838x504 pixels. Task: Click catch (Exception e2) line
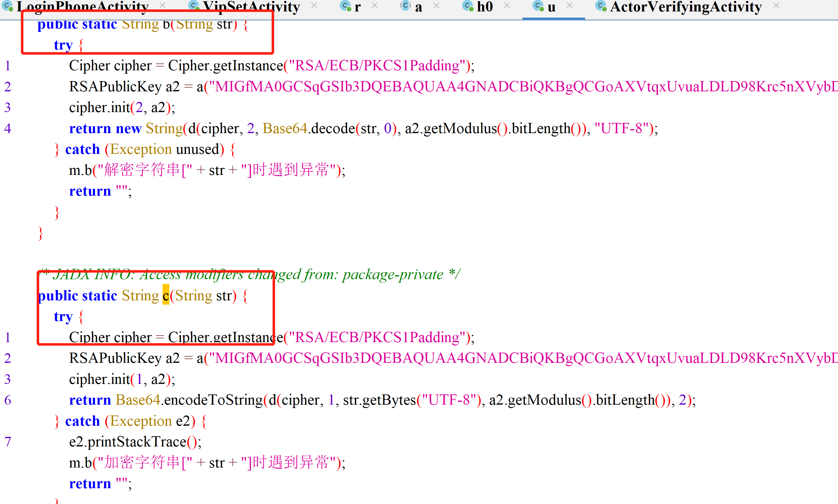[130, 421]
